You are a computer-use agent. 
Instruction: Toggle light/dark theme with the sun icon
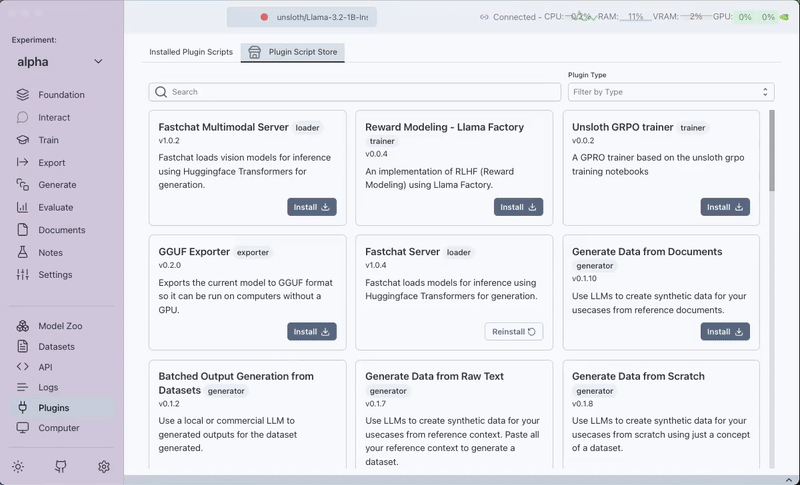point(18,466)
